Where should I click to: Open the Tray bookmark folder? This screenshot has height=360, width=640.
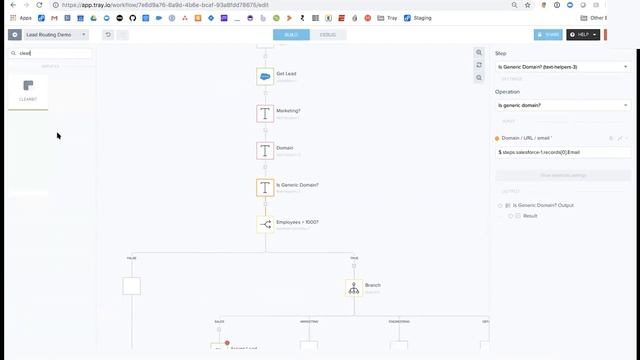(387, 18)
